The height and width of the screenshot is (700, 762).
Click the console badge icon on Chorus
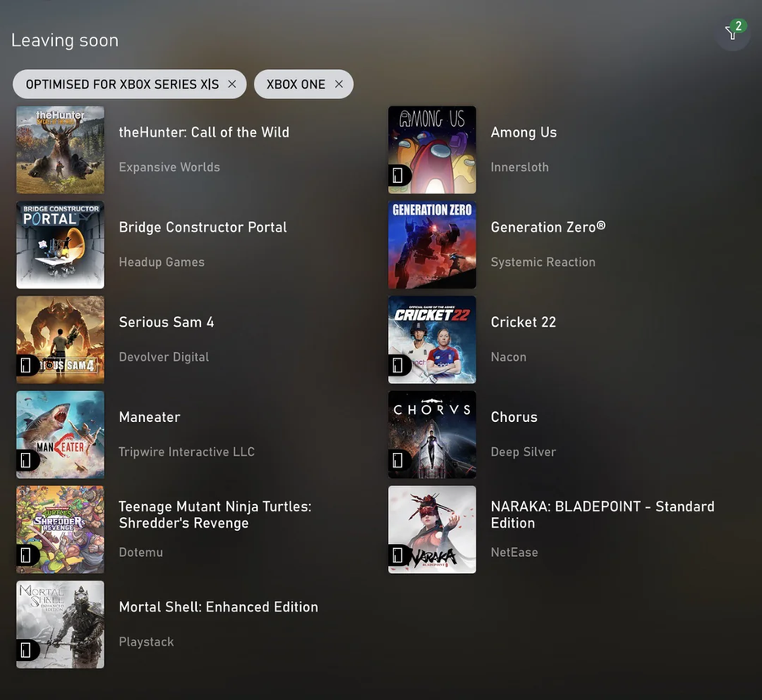[x=398, y=460]
